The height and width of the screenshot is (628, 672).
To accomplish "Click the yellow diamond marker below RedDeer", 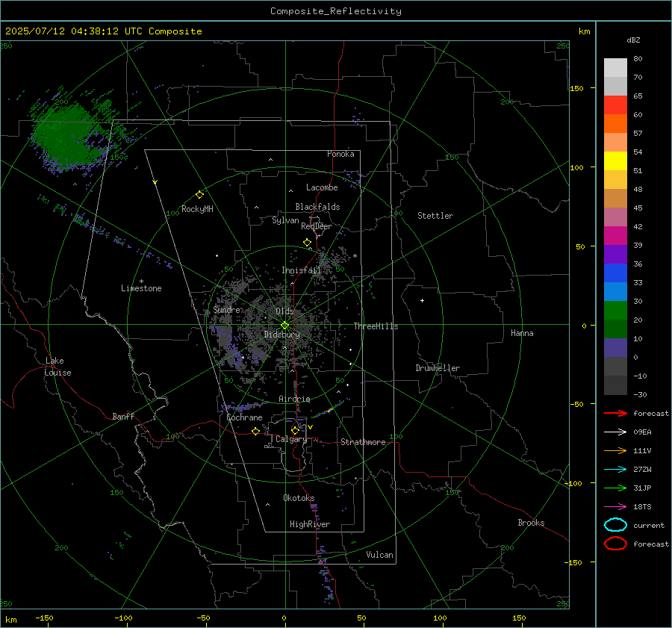I will coord(307,243).
